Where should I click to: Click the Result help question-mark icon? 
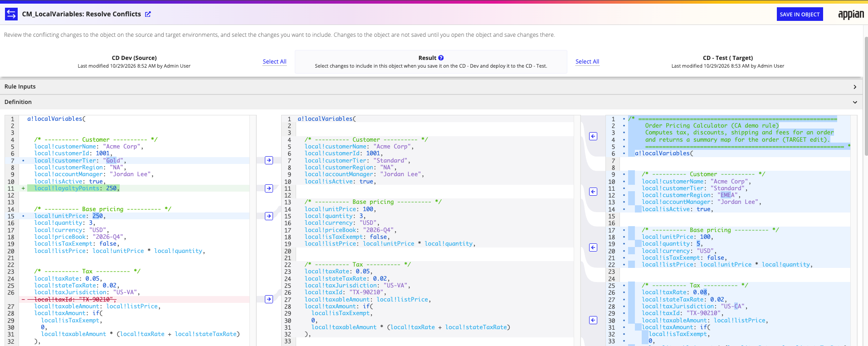coord(441,58)
